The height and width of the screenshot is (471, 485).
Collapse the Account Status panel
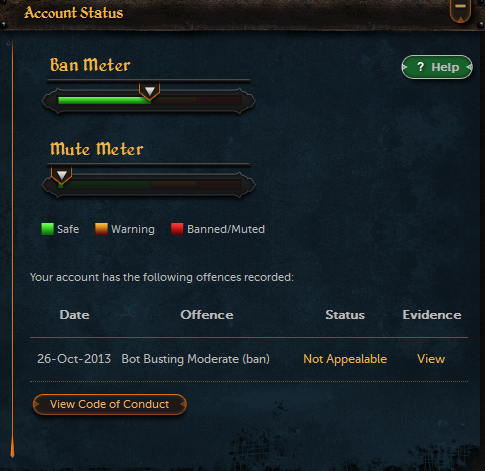pyautogui.click(x=460, y=10)
